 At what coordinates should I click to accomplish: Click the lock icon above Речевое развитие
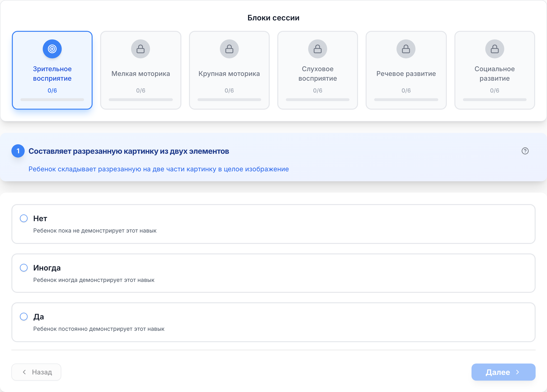406,49
